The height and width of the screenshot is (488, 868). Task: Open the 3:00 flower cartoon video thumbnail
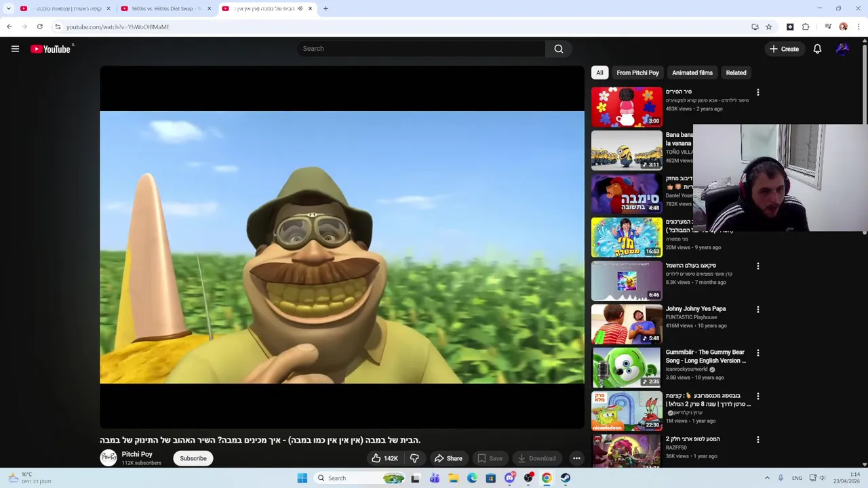coord(627,106)
